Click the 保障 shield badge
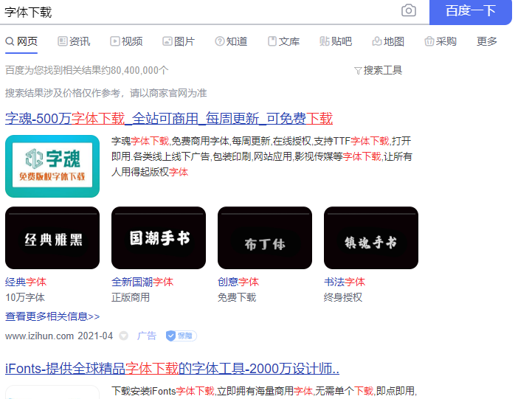 [181, 336]
